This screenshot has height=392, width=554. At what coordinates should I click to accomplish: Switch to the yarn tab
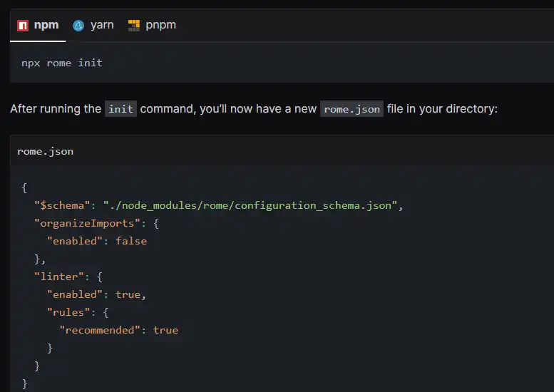93,26
